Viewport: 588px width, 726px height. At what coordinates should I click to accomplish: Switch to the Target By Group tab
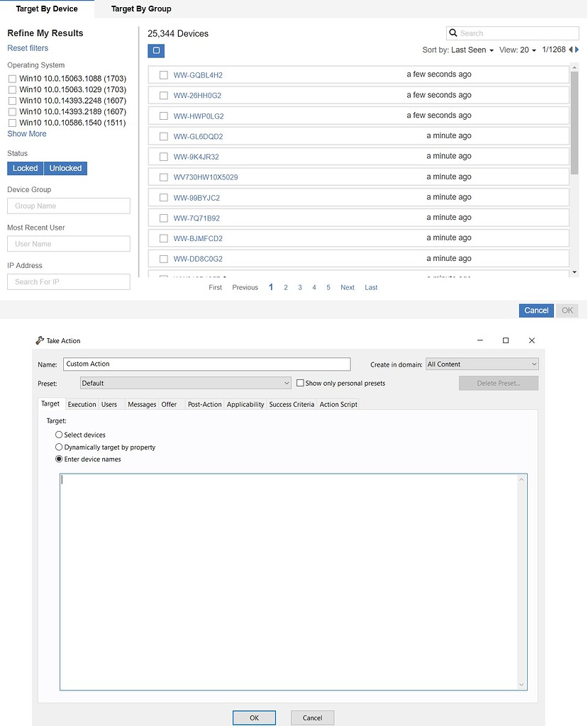(140, 9)
